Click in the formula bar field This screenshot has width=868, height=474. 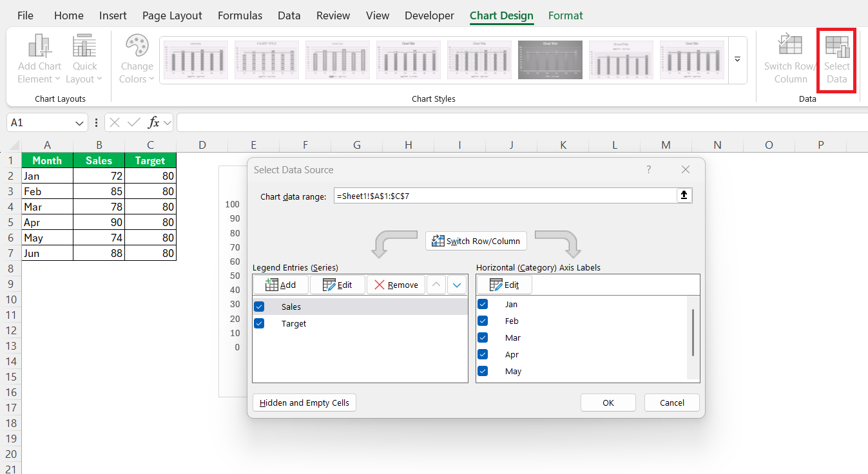click(x=522, y=122)
